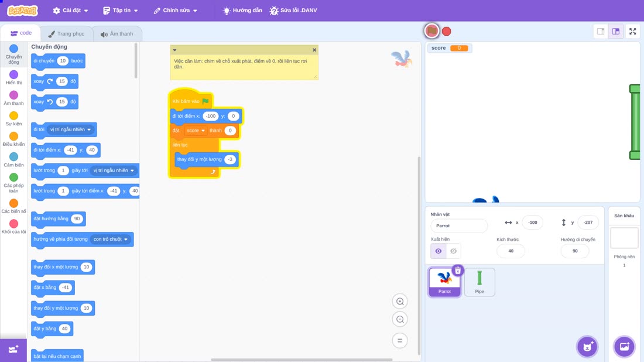644x362 pixels.
Task: Open the add extension button
Action: [x=13, y=350]
